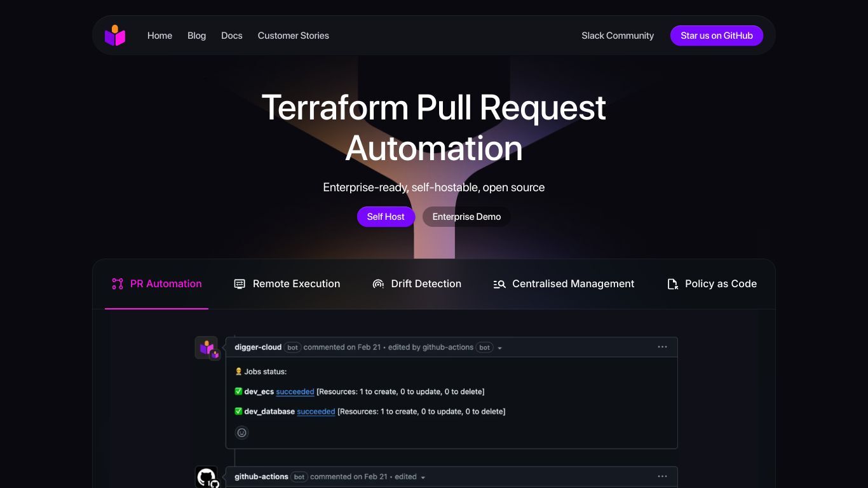This screenshot has height=488, width=868.
Task: Click the Self Host button
Action: tap(386, 217)
